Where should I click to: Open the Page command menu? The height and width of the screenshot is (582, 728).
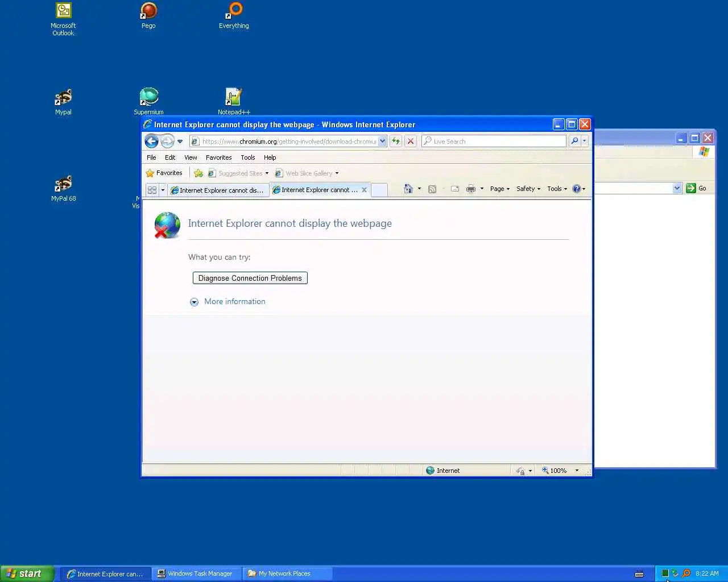[x=500, y=189]
